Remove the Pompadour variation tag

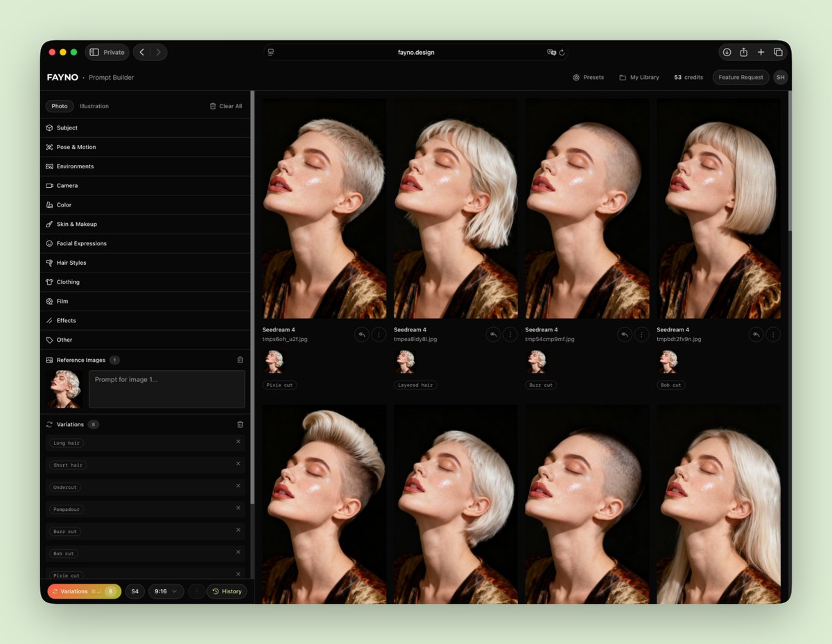(x=238, y=509)
